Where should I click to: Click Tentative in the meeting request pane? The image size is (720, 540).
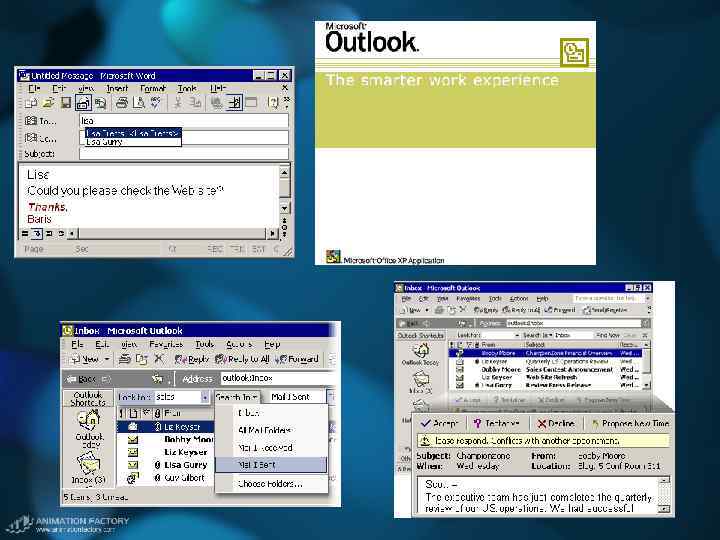click(x=496, y=423)
